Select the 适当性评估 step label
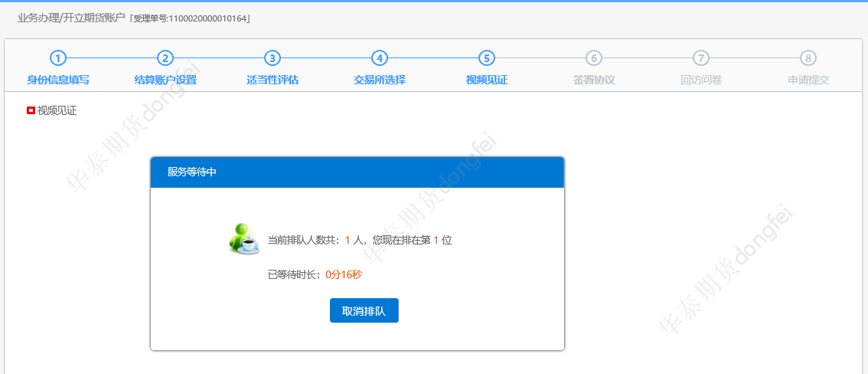The image size is (868, 374). tap(272, 80)
